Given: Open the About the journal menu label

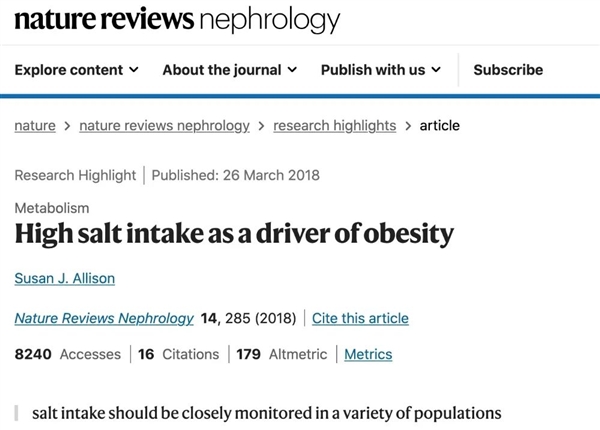Looking at the screenshot, I should [x=222, y=70].
